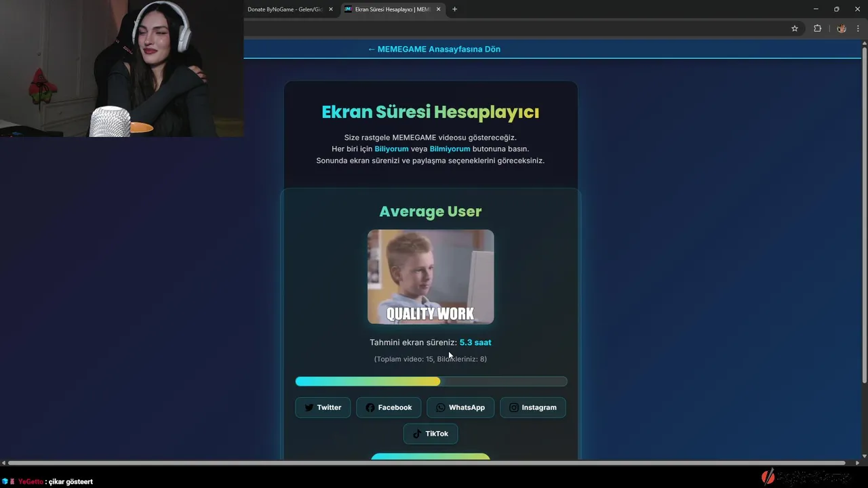Click the Facebook logo icon
The image size is (868, 488).
[370, 407]
